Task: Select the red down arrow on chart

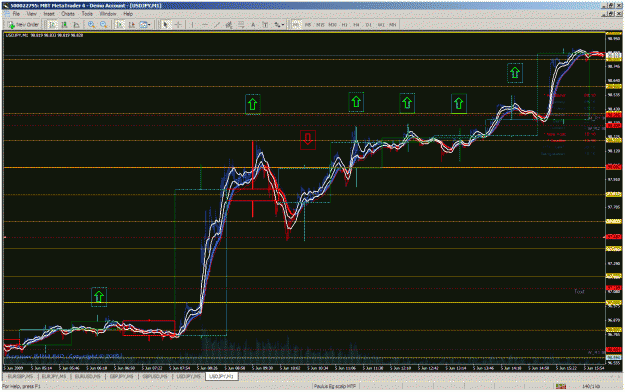Action: [308, 140]
